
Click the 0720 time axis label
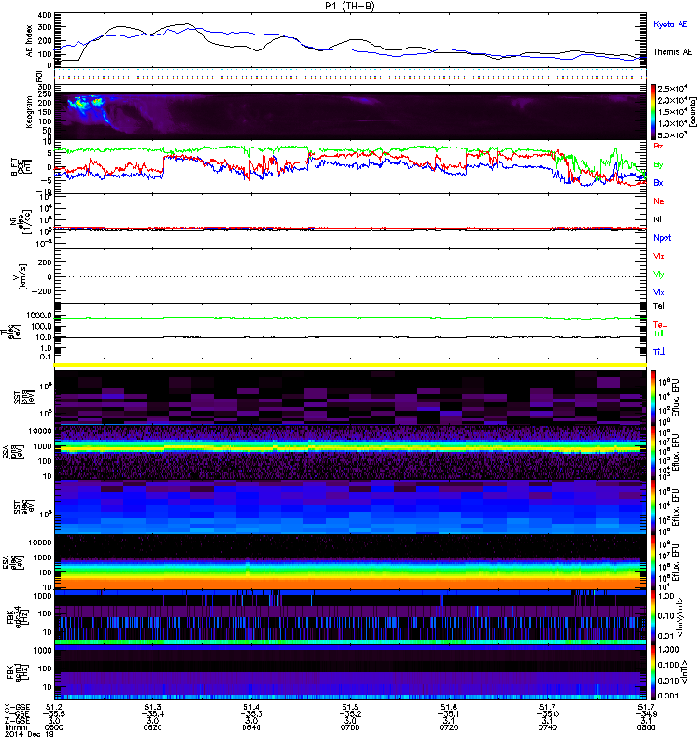click(449, 727)
